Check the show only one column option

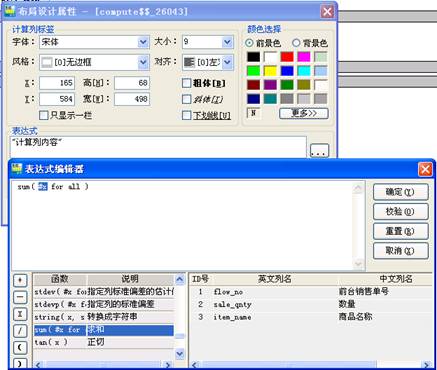click(x=44, y=115)
